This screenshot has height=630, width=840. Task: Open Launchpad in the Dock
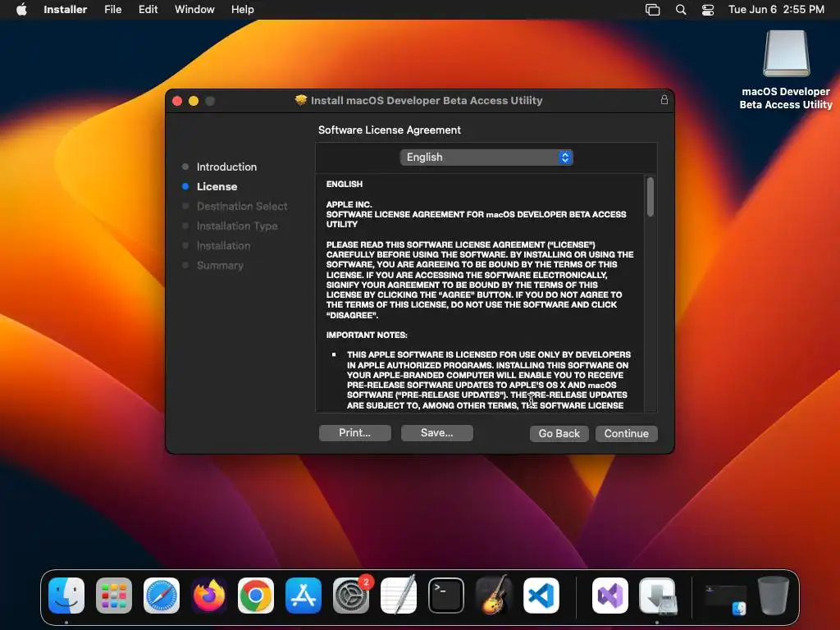[x=113, y=596]
